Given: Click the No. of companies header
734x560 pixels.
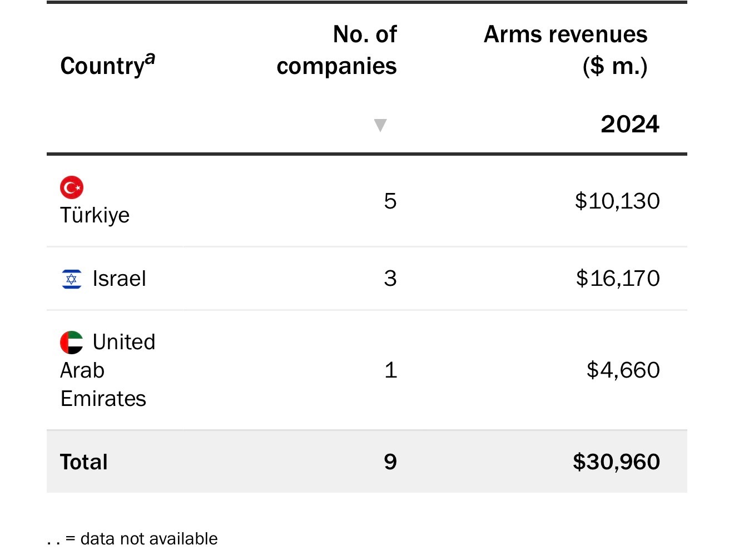Looking at the screenshot, I should pyautogui.click(x=337, y=50).
